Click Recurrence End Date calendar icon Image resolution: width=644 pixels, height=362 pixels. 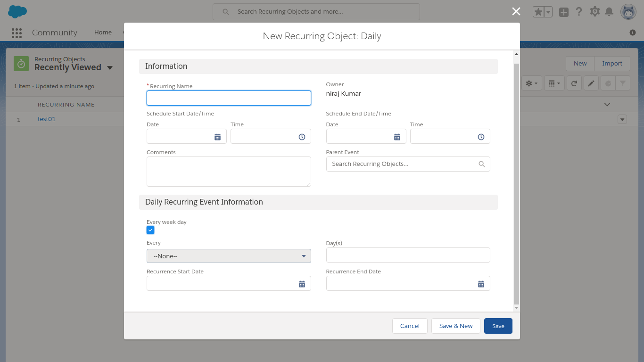481,284
